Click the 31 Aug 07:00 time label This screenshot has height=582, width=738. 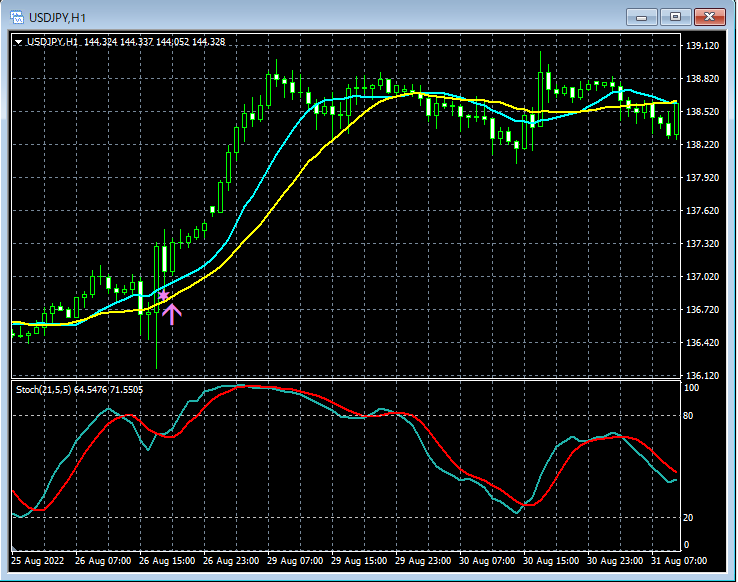pyautogui.click(x=679, y=560)
